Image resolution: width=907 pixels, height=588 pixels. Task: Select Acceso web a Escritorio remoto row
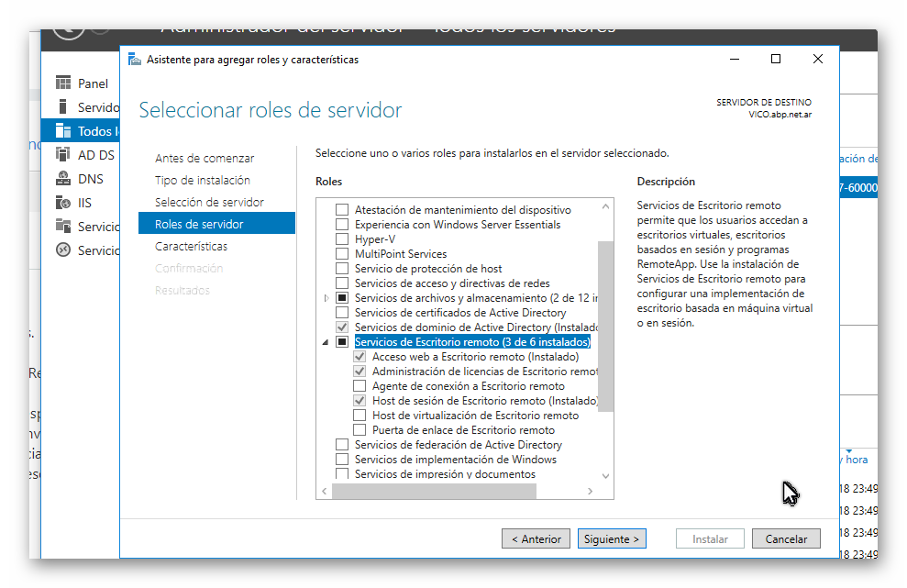[475, 357]
